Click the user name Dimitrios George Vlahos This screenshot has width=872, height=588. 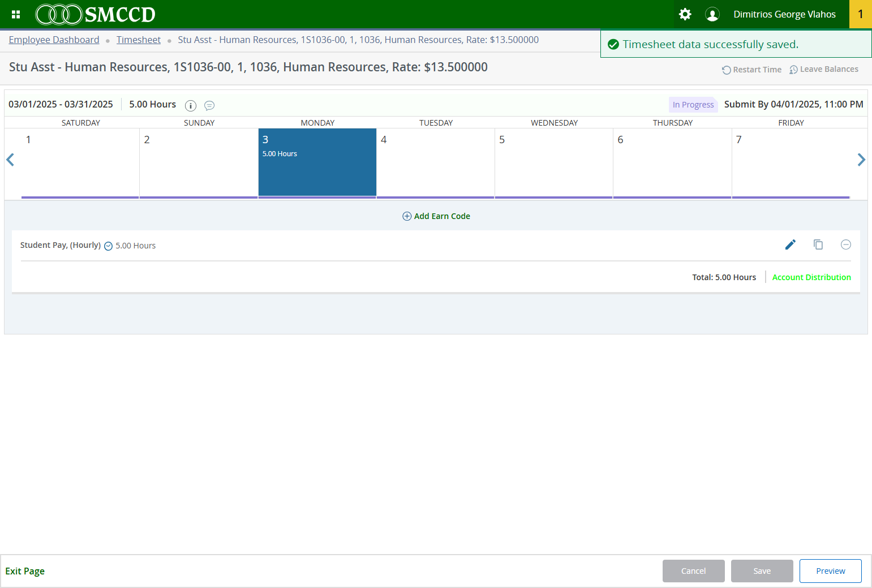pyautogui.click(x=785, y=14)
